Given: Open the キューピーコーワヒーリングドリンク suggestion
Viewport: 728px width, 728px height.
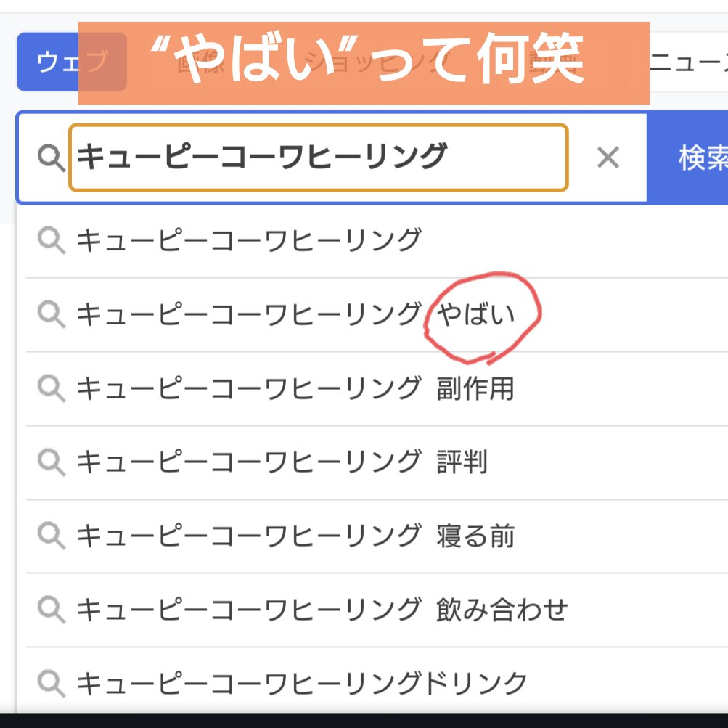Looking at the screenshot, I should pyautogui.click(x=301, y=683).
